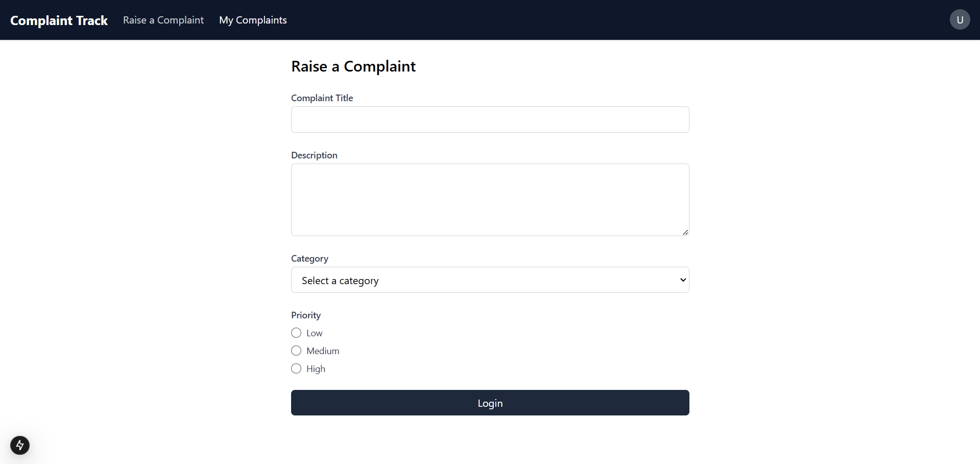Open the user avatar menu
The image size is (980, 464).
coord(960,20)
